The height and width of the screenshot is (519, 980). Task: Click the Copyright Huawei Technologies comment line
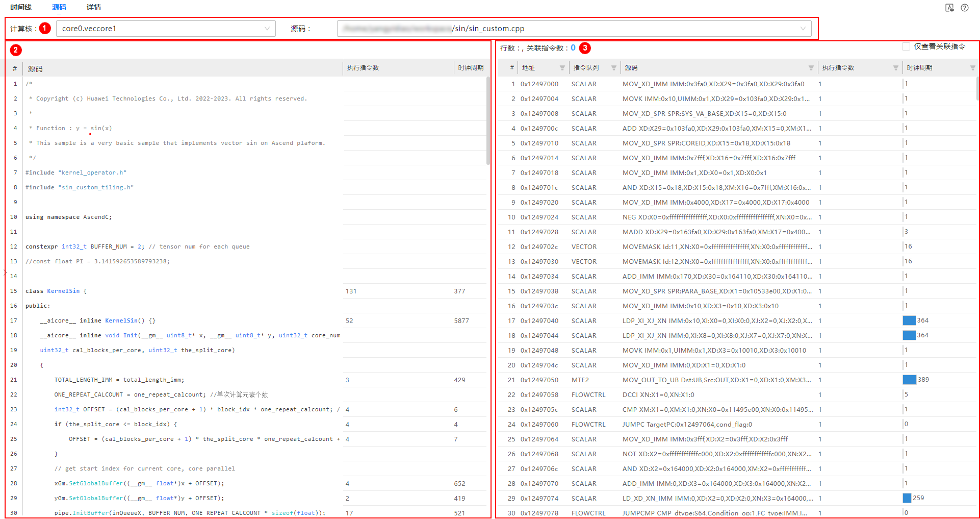pos(168,98)
